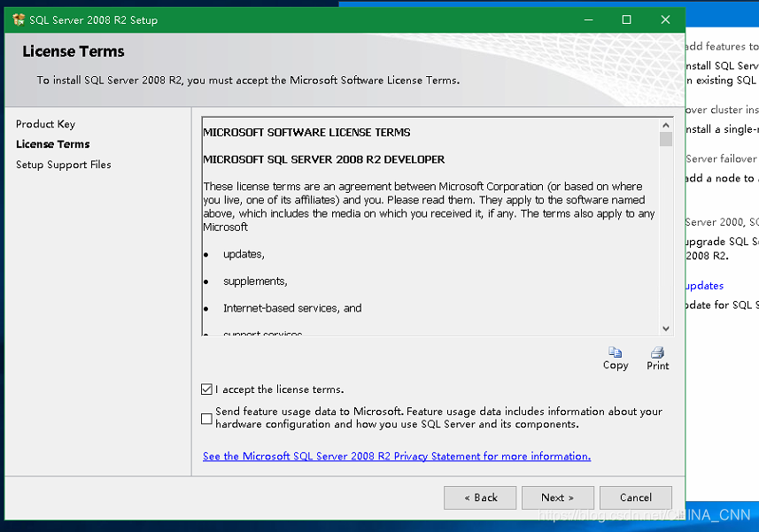Click 'Internet-based services, and' bullet
Image resolution: width=759 pixels, height=532 pixels.
(x=292, y=309)
